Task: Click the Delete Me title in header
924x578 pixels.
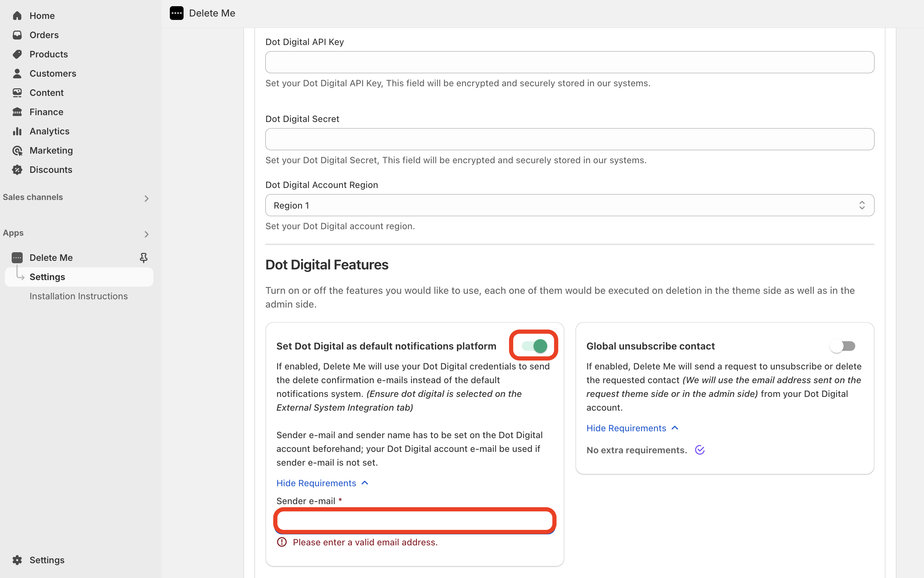Action: click(212, 13)
